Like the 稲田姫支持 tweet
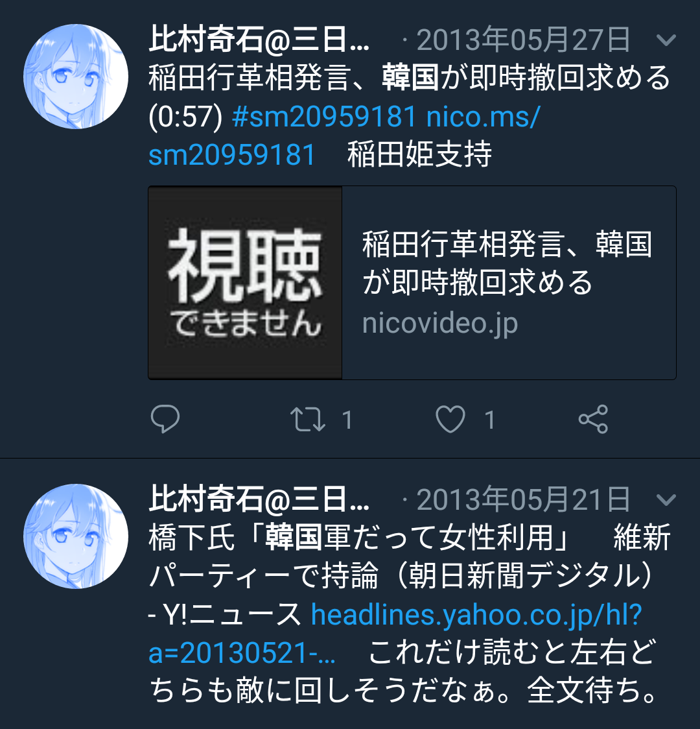Image resolution: width=700 pixels, height=729 pixels. pyautogui.click(x=450, y=419)
